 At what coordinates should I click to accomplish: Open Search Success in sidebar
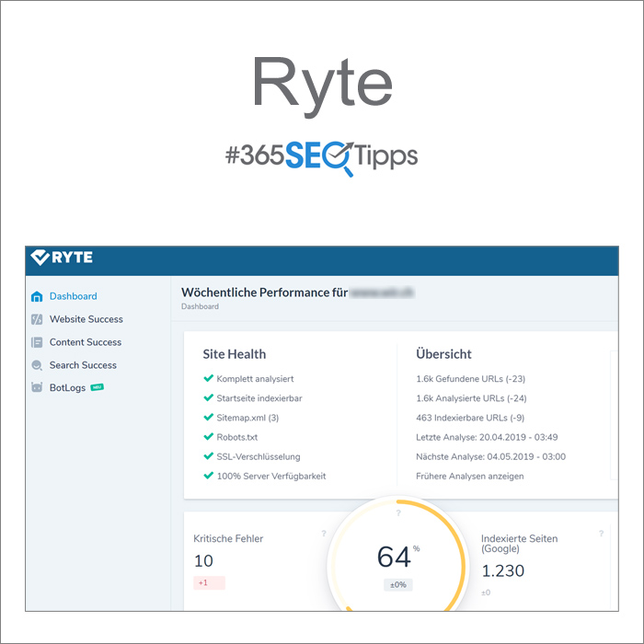(83, 365)
